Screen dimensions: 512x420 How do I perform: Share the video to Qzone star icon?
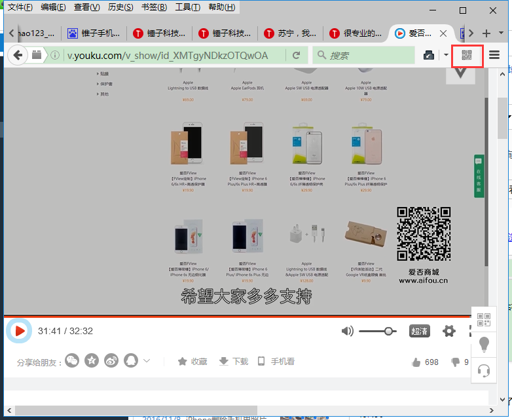click(92, 361)
